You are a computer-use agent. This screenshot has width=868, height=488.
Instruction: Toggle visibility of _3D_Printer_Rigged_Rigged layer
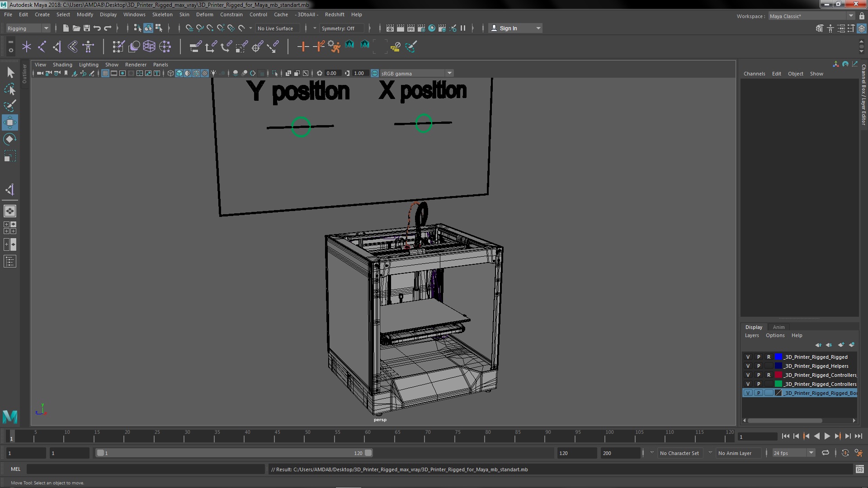coord(748,357)
